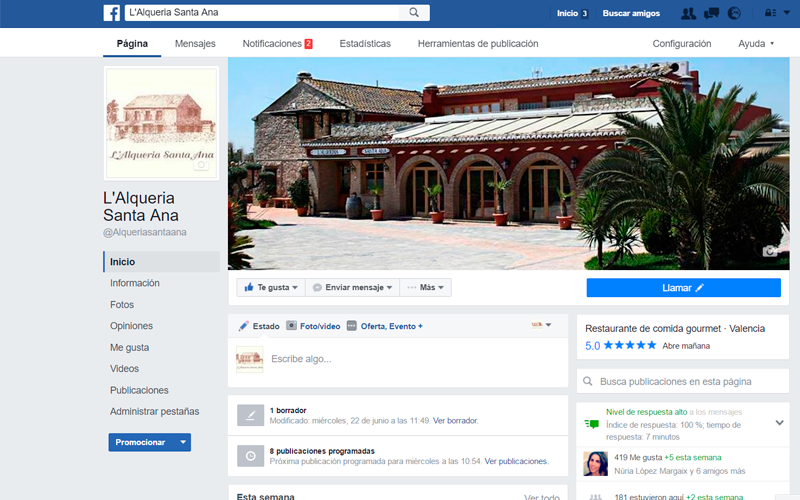Click the cover photo image

pyautogui.click(x=508, y=163)
